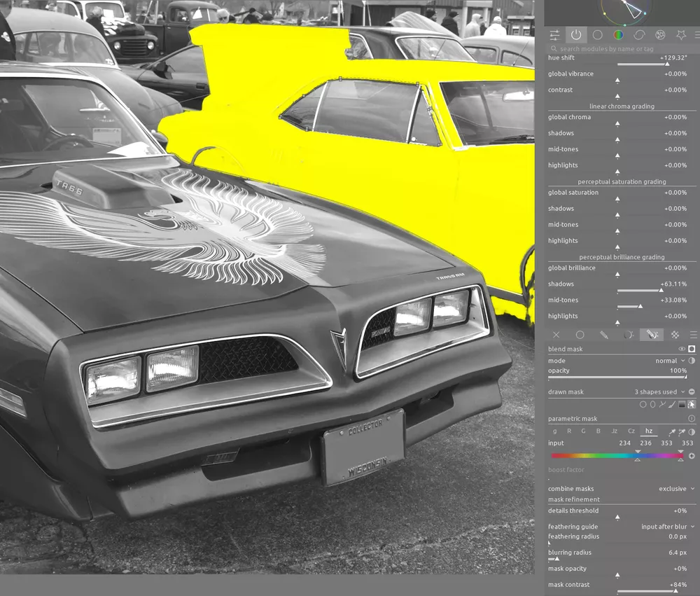Toggle drawn mask polarity minus icon

(x=692, y=391)
